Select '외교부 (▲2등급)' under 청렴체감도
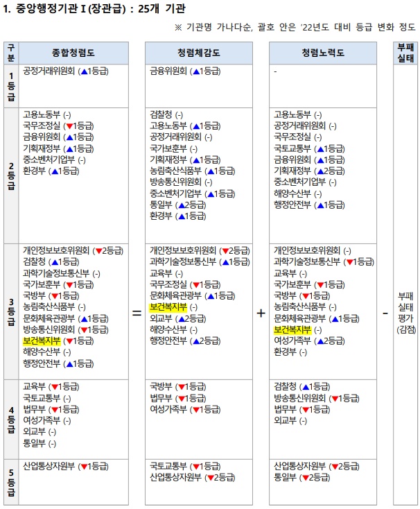 pos(177,318)
